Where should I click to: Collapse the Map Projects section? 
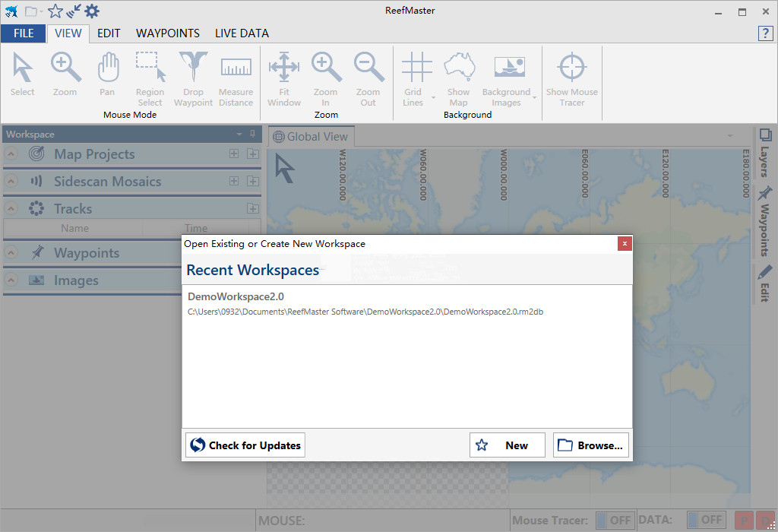click(11, 154)
